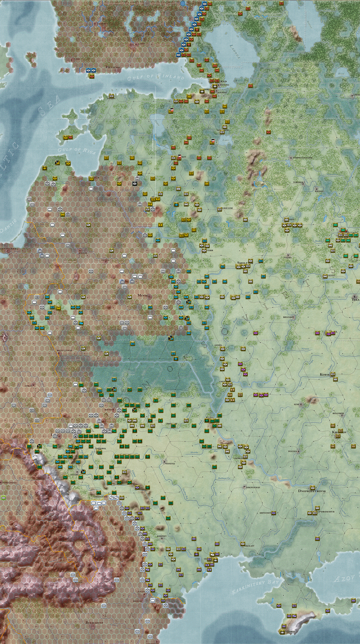Click the Gulf of Finland label
Image resolution: width=360 pixels, height=644 pixels.
156,76
